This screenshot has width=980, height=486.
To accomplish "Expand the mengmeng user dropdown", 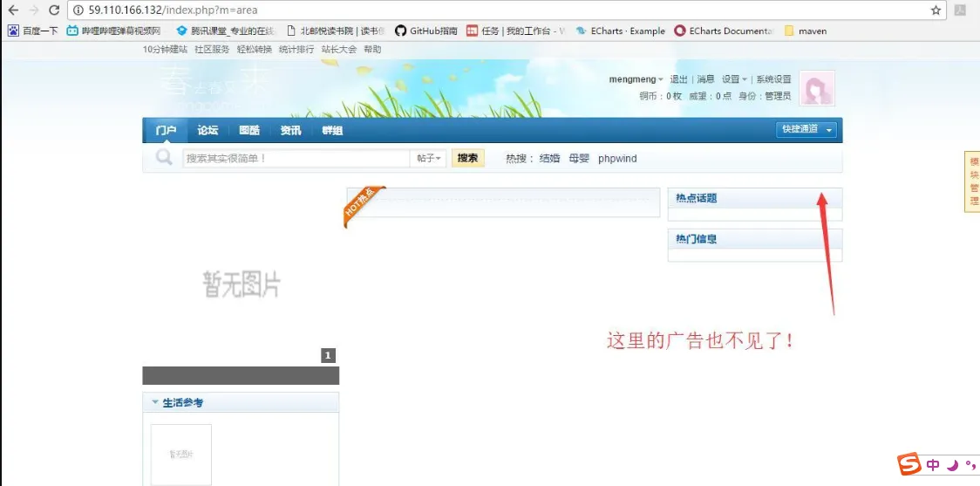I will click(x=636, y=79).
